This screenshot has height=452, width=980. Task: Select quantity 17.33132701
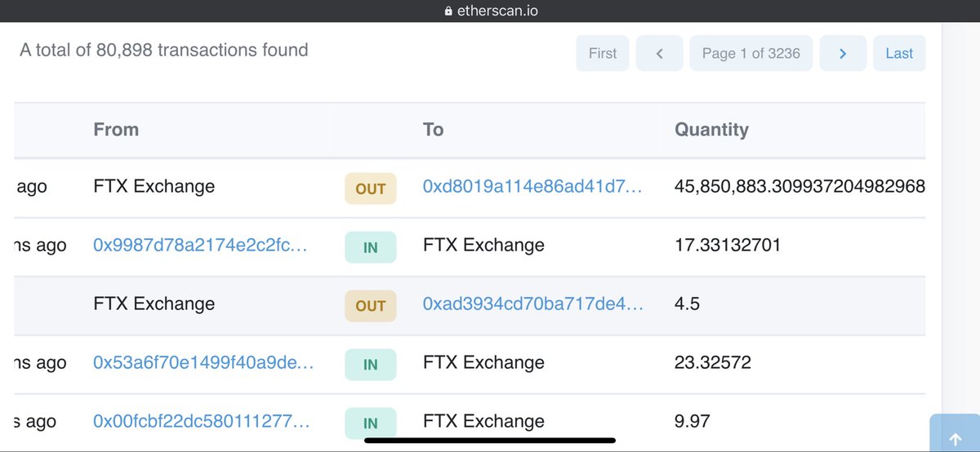(728, 246)
